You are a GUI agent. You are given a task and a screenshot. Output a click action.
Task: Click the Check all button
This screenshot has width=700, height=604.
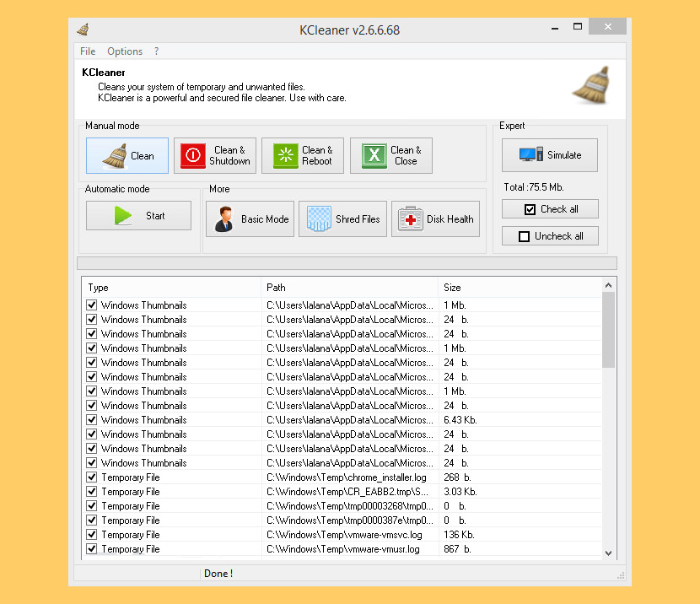coord(549,208)
